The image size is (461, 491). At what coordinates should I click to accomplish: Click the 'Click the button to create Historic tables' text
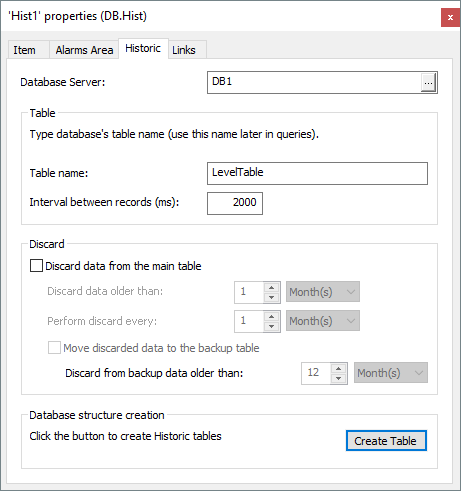tap(125, 436)
